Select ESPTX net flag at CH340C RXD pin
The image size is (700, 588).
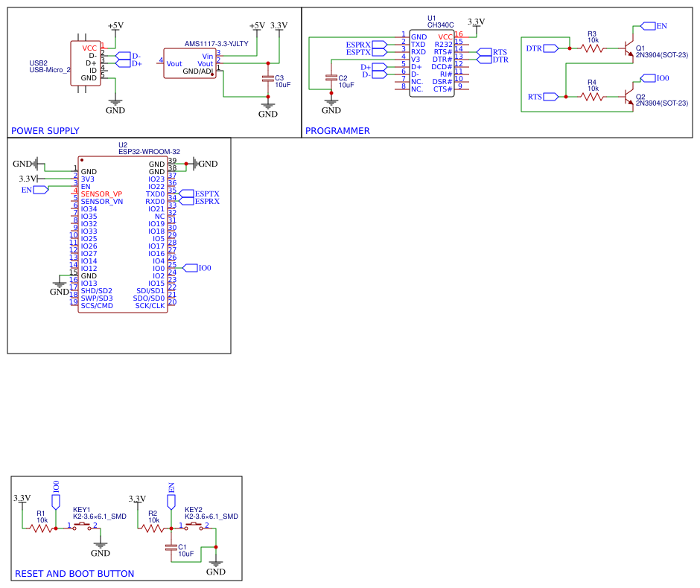pos(366,52)
